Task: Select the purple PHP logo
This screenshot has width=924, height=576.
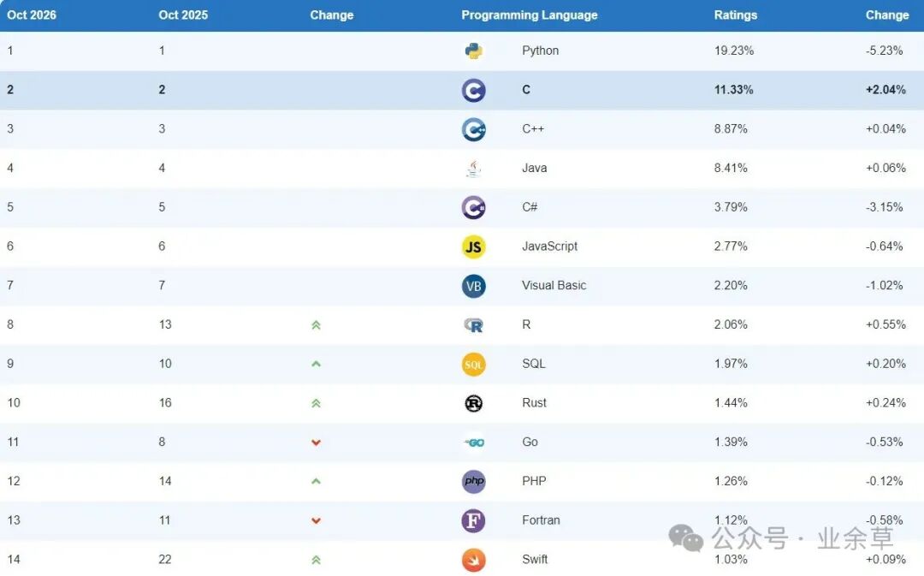Action: click(x=473, y=482)
